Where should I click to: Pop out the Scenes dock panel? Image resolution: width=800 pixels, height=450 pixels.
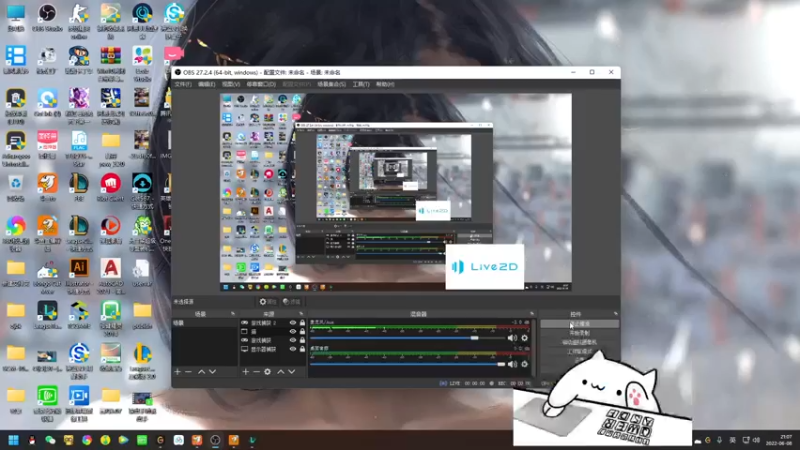[233, 314]
